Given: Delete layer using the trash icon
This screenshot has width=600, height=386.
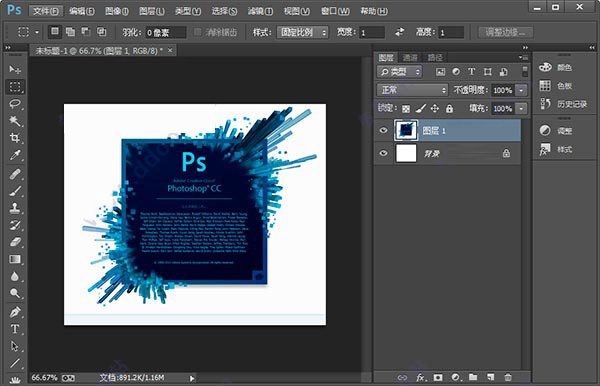Looking at the screenshot, I should click(508, 378).
